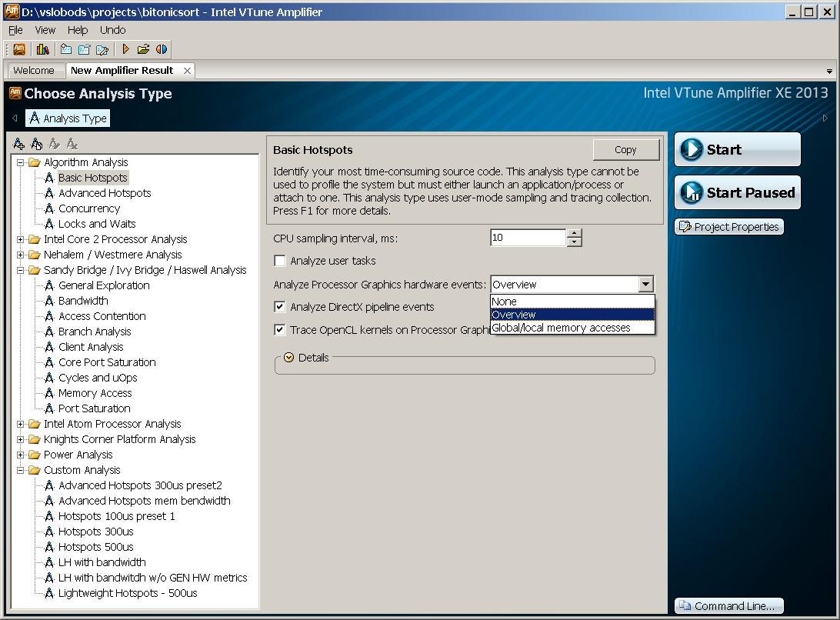Click the New Project toolbar icon

66,49
